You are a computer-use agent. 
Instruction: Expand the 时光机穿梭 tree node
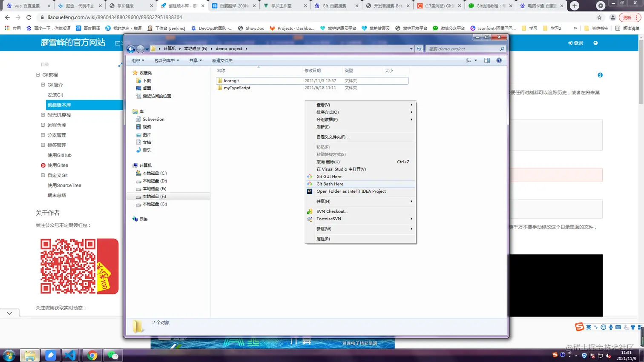(43, 115)
